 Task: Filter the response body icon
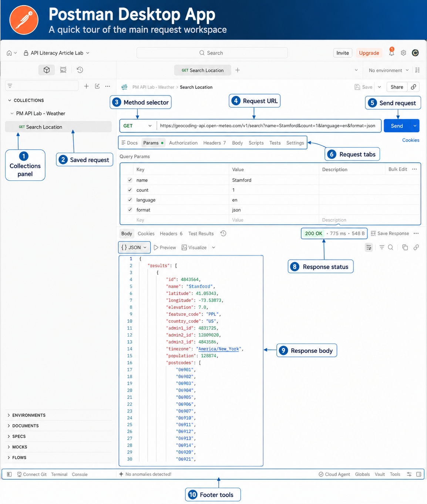point(382,247)
